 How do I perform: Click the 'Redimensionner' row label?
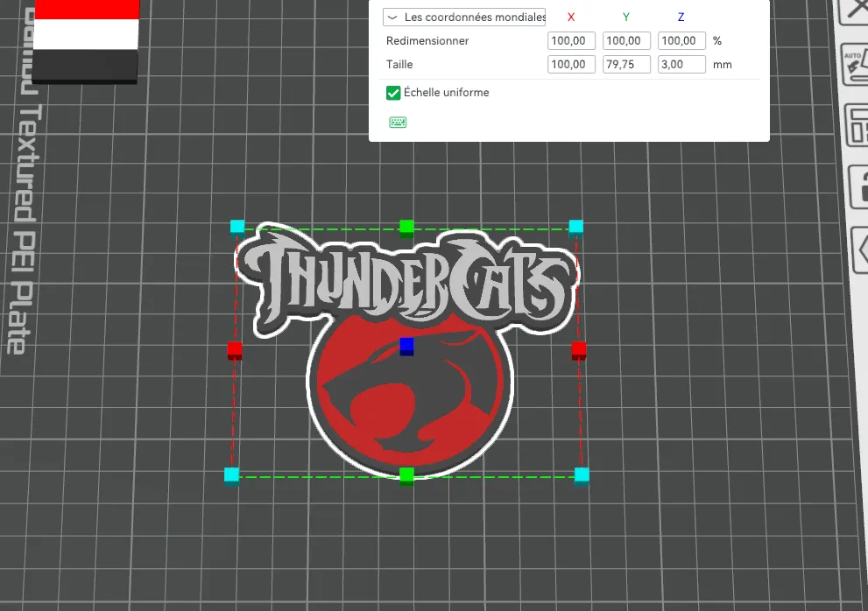click(427, 41)
